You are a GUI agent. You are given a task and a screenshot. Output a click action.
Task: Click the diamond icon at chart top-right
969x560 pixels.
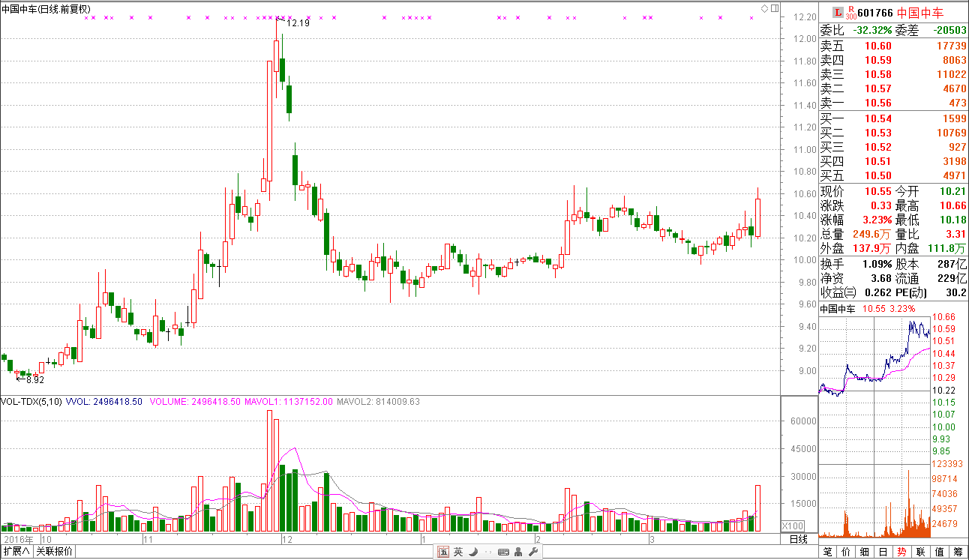(764, 8)
